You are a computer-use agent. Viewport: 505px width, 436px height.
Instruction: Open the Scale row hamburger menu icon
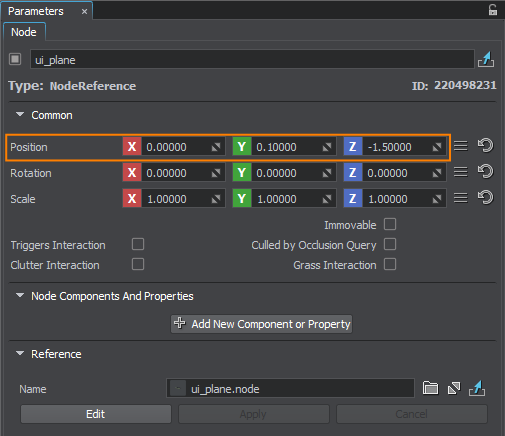click(461, 198)
